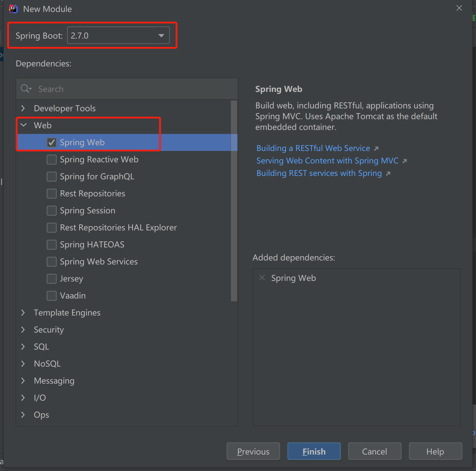
Task: Expand the Template Engines category
Action: point(23,313)
